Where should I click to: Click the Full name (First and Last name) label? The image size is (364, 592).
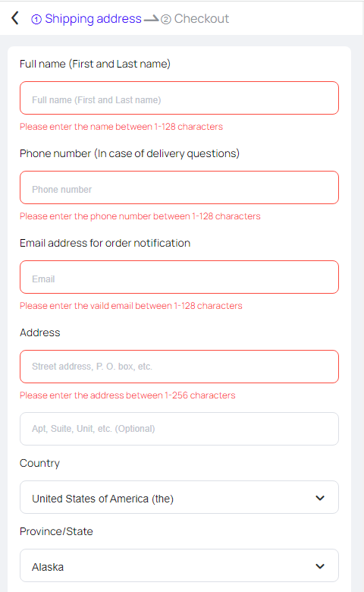tap(95, 64)
